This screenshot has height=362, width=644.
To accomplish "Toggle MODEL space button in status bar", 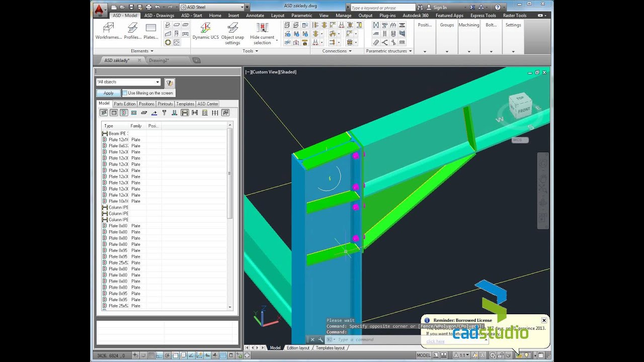I will [424, 355].
